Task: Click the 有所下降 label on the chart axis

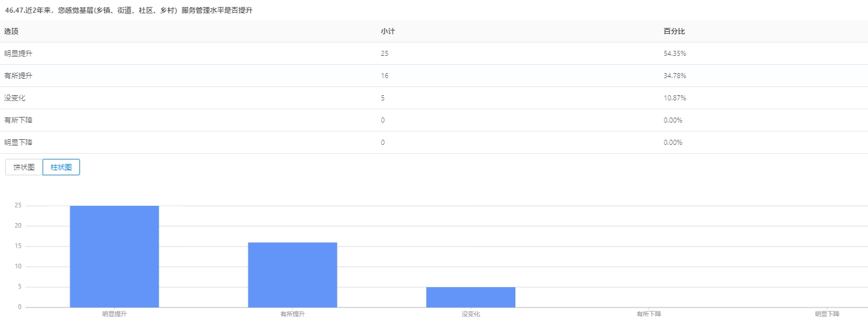Action: click(x=649, y=314)
